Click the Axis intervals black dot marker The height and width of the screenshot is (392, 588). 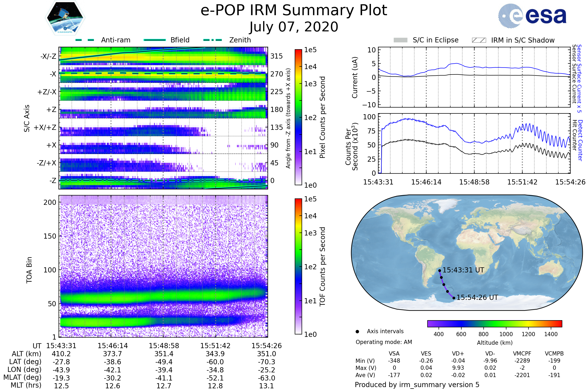point(357,331)
